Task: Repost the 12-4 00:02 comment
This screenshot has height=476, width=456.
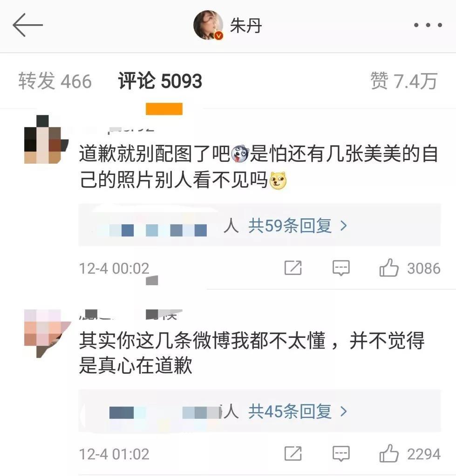Action: tap(293, 268)
